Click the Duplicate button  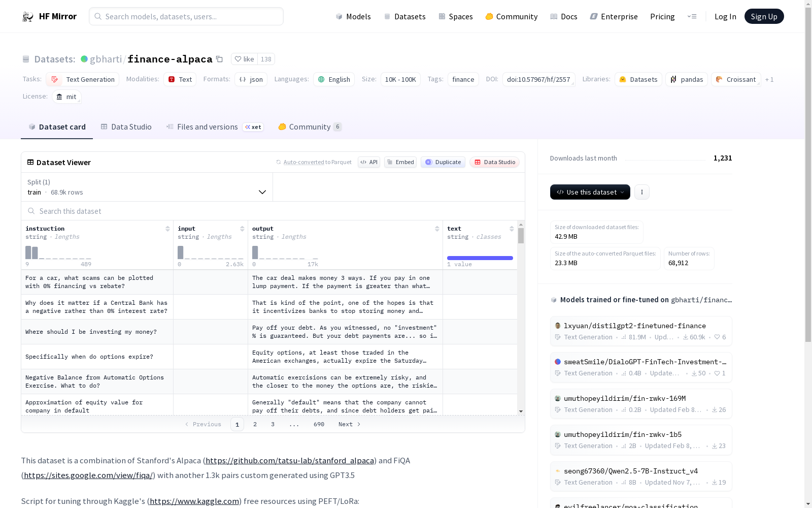click(x=443, y=162)
